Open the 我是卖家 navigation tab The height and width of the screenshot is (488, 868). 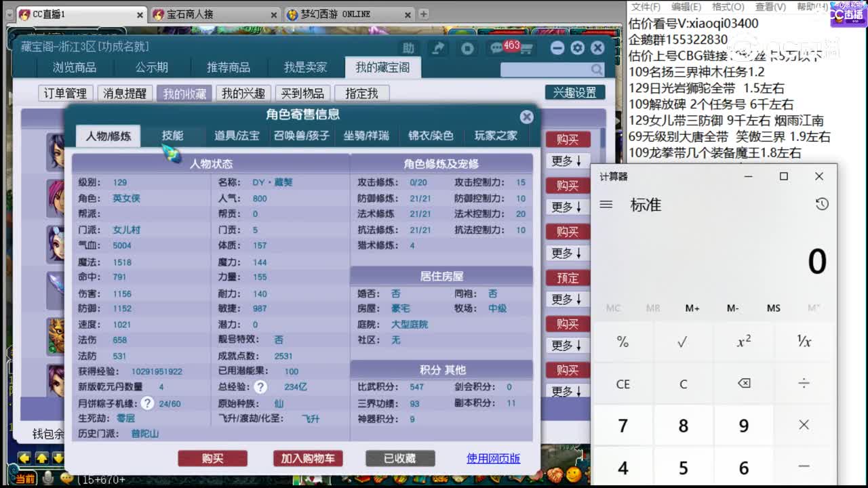(x=305, y=67)
